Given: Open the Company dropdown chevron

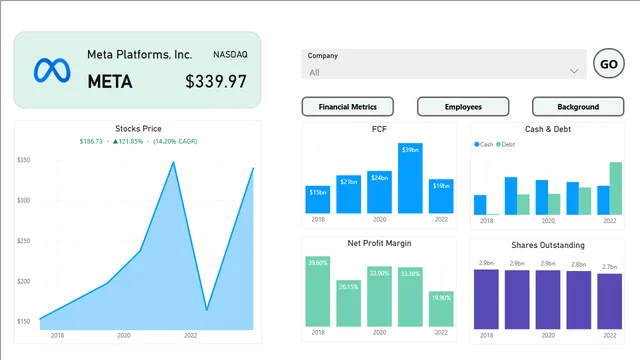Looking at the screenshot, I should coord(574,71).
